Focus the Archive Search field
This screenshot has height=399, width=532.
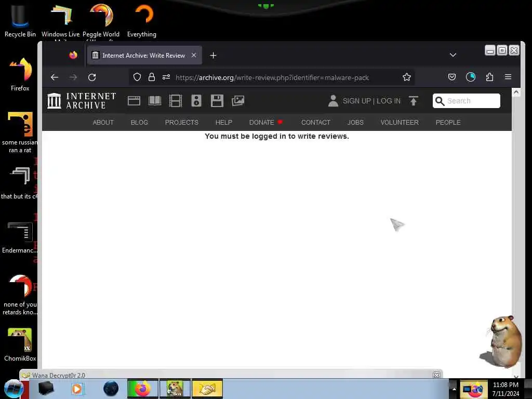pos(467,101)
